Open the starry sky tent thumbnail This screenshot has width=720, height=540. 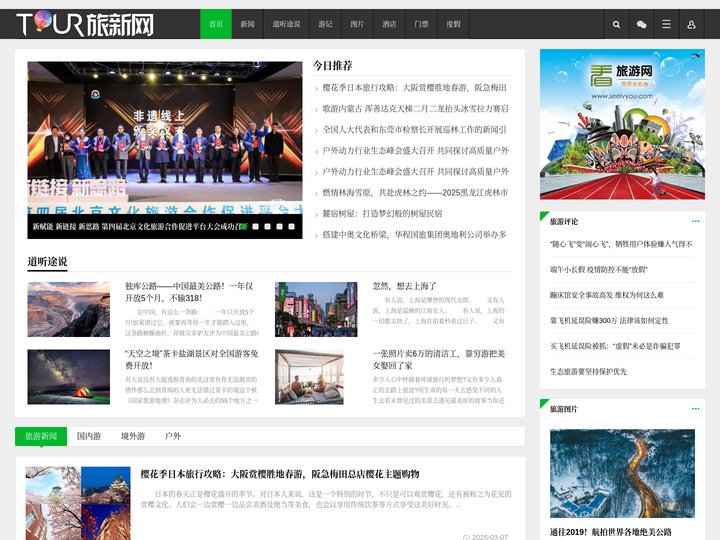(68, 377)
